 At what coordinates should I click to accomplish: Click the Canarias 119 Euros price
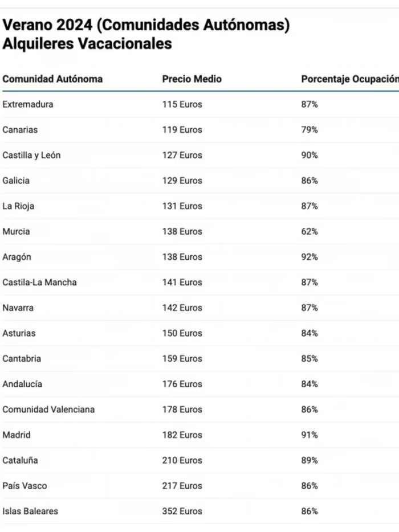182,130
